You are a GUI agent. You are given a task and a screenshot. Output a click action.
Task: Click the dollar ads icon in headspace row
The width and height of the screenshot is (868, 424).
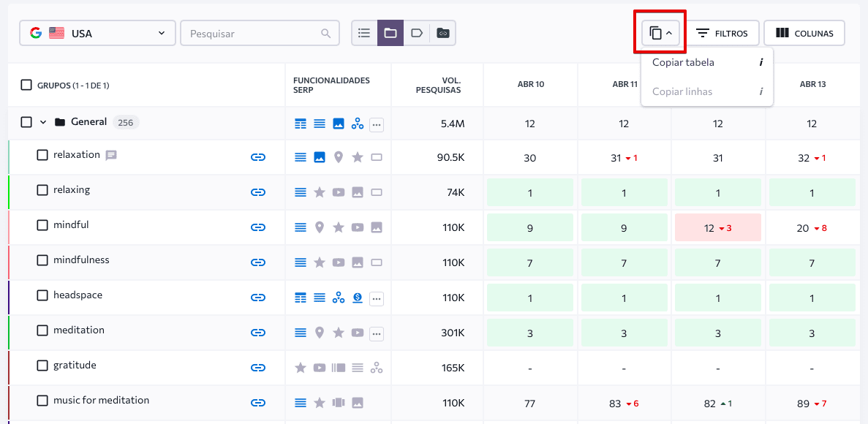tap(358, 298)
